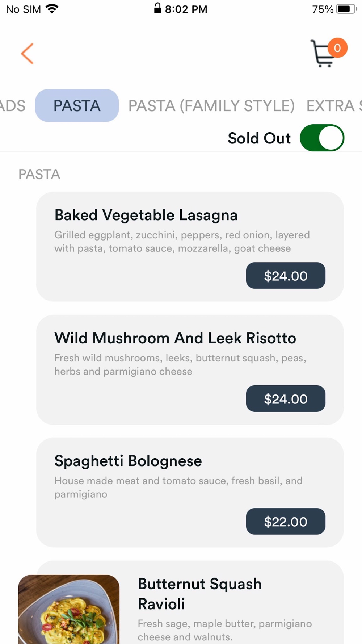
Task: Tap the Risotto $24.00 price button
Action: [286, 398]
